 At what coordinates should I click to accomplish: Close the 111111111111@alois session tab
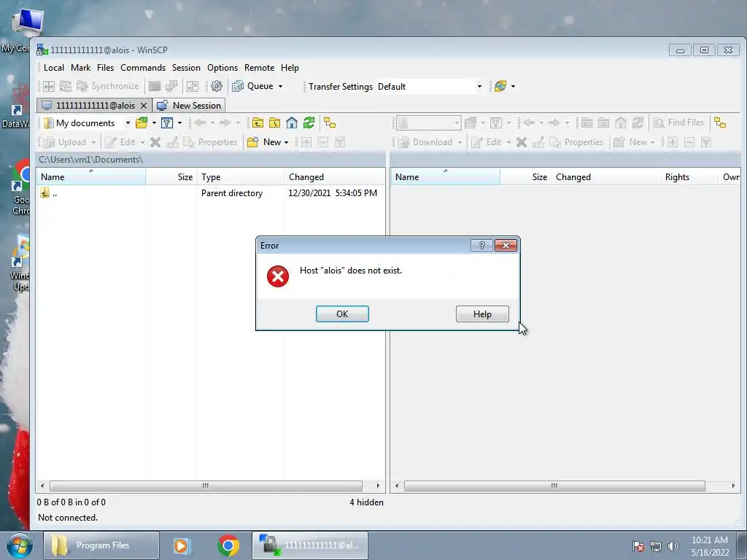coord(144,106)
